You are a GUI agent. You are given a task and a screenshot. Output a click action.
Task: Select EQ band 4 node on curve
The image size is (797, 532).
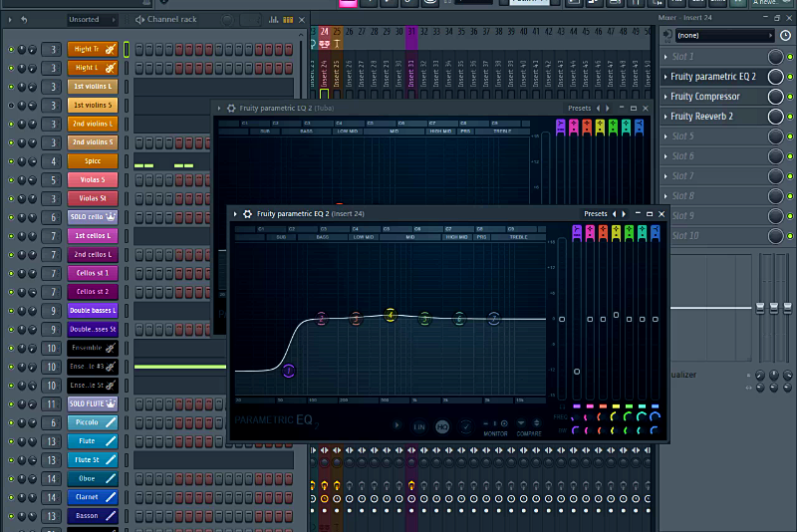[391, 315]
